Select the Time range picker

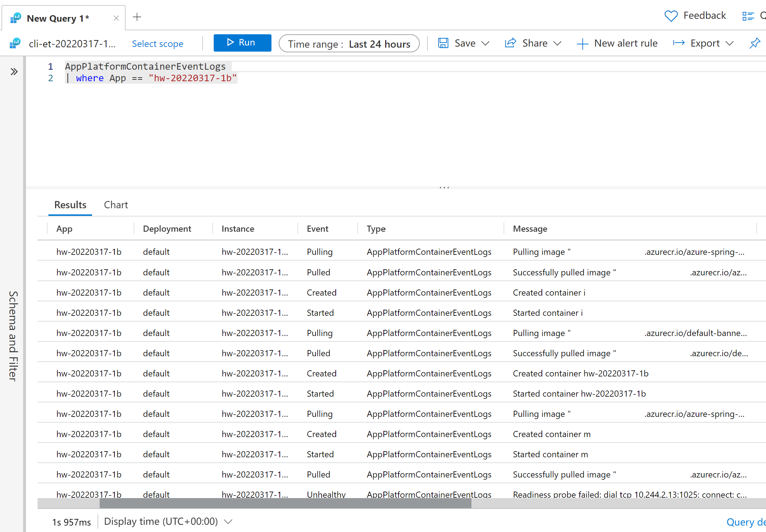tap(350, 43)
